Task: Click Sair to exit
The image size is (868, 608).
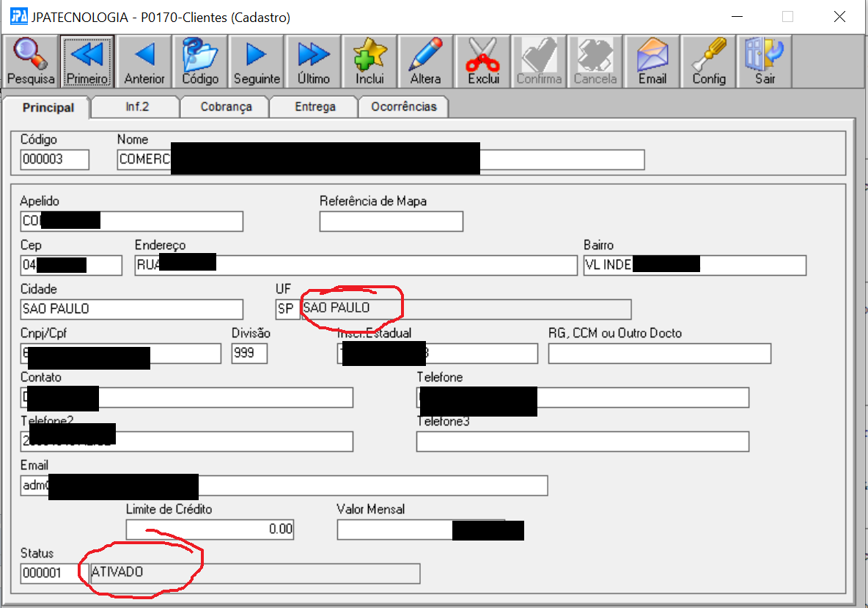Action: click(765, 61)
